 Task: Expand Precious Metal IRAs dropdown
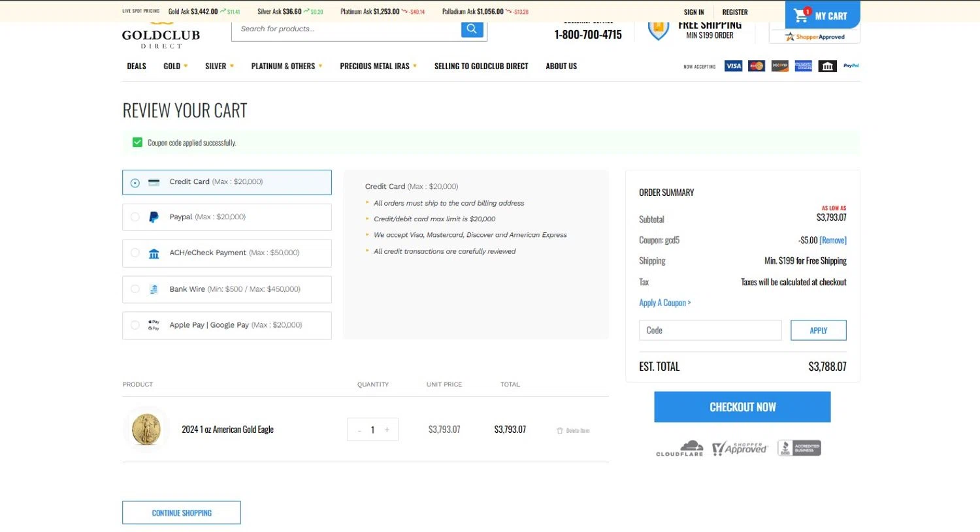tap(378, 66)
